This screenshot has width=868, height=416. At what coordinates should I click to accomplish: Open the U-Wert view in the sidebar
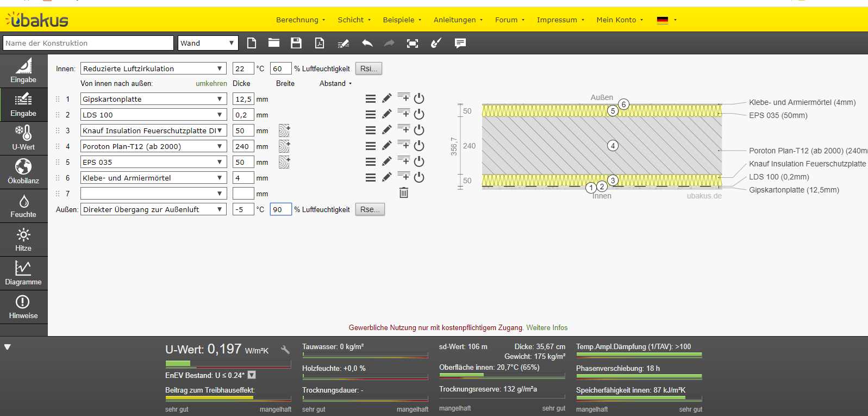coord(23,138)
